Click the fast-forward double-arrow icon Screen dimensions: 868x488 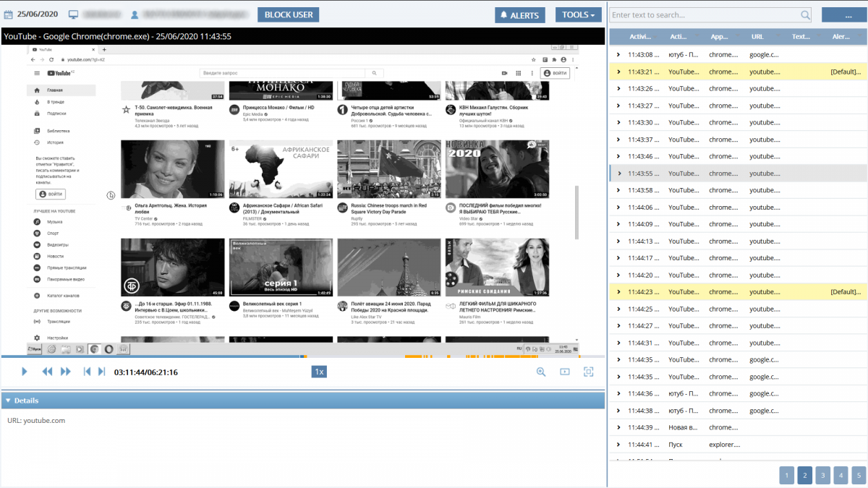point(66,372)
